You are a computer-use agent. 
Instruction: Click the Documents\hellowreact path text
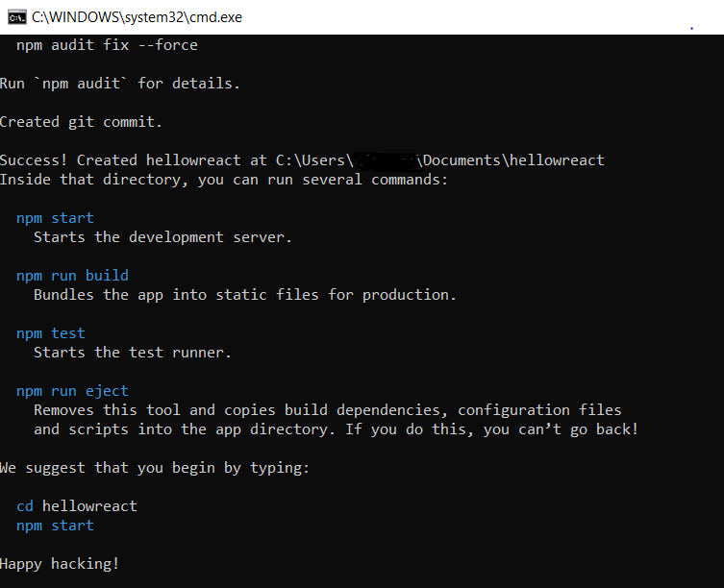click(512, 160)
